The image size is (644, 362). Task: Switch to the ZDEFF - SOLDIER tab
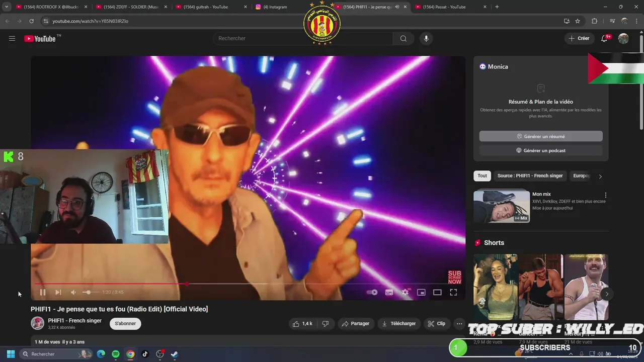pos(131,7)
